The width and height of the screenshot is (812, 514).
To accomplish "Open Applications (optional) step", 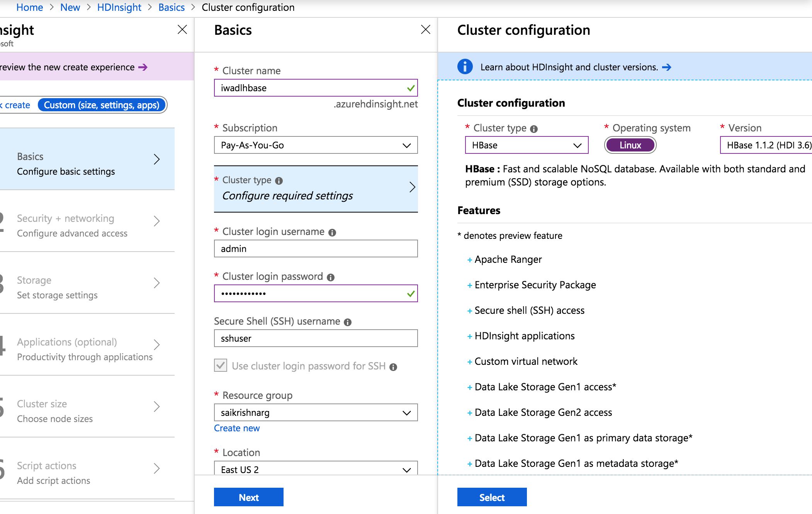I will point(87,345).
